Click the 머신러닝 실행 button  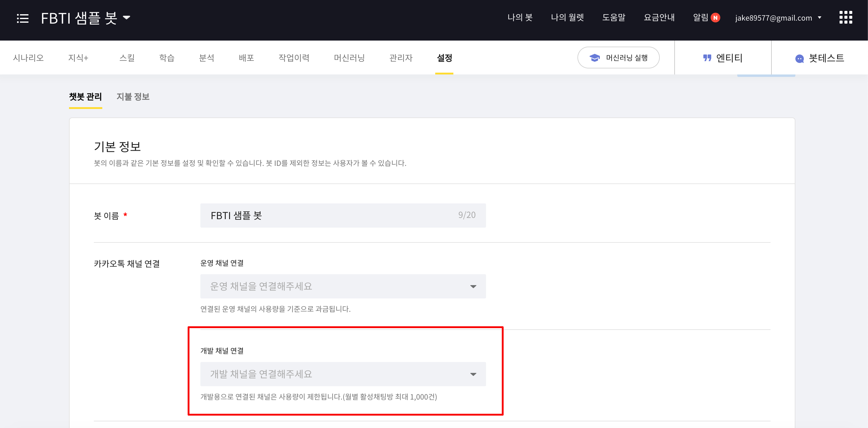pos(618,58)
